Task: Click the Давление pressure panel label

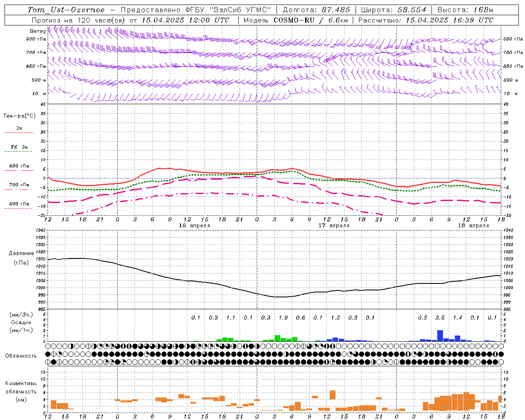Action: [x=21, y=253]
